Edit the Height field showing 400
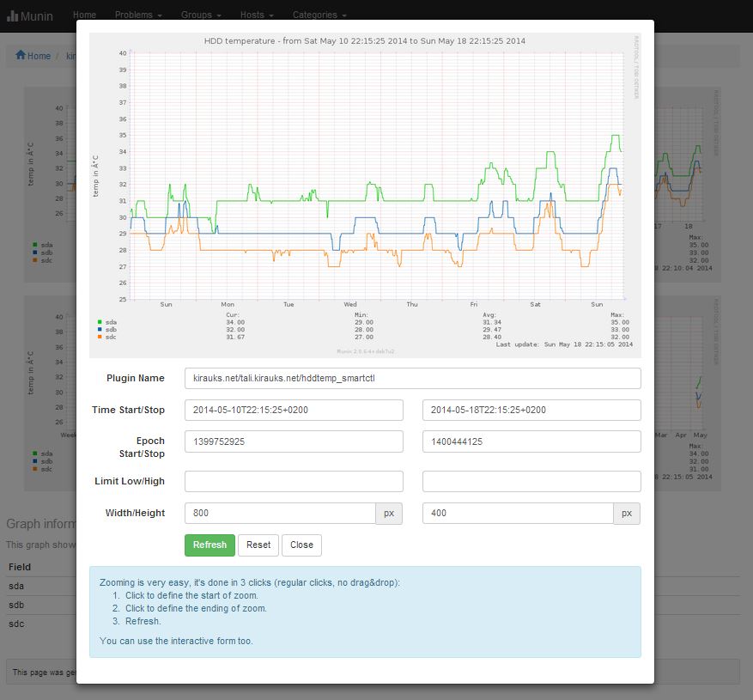753x700 pixels. tap(518, 513)
